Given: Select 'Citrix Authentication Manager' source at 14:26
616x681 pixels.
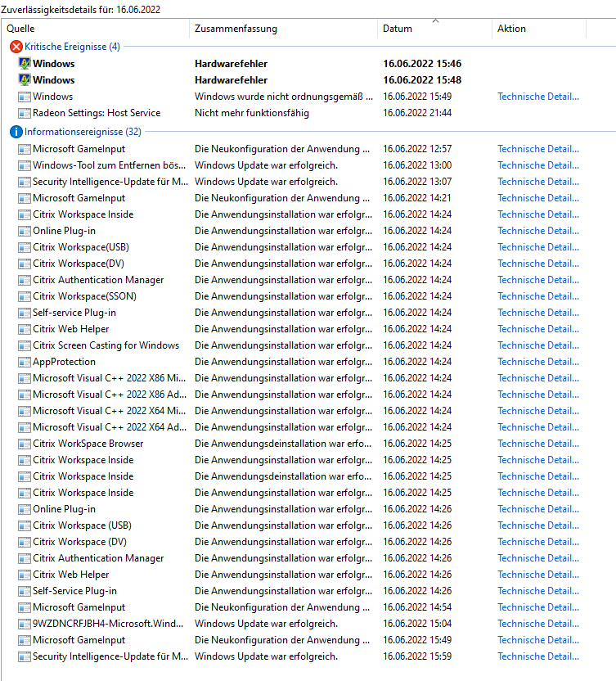Looking at the screenshot, I should (98, 558).
